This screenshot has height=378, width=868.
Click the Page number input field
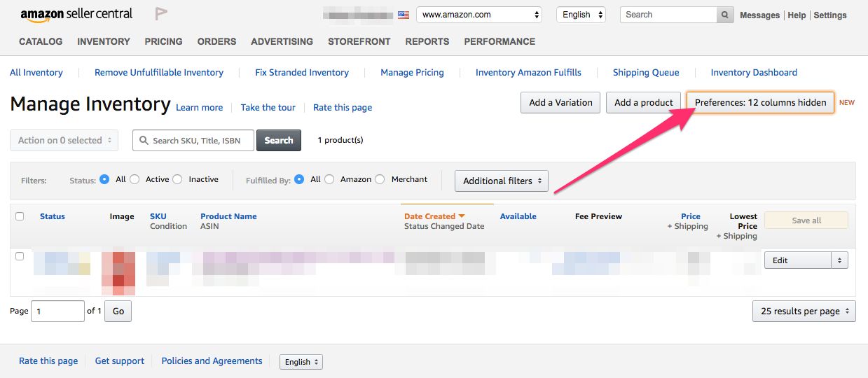point(57,311)
